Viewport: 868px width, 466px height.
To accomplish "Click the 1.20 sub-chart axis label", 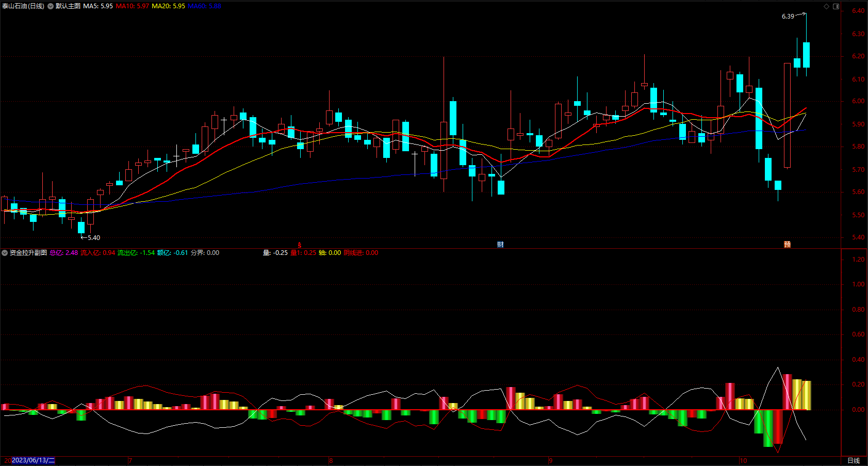I will (x=858, y=260).
